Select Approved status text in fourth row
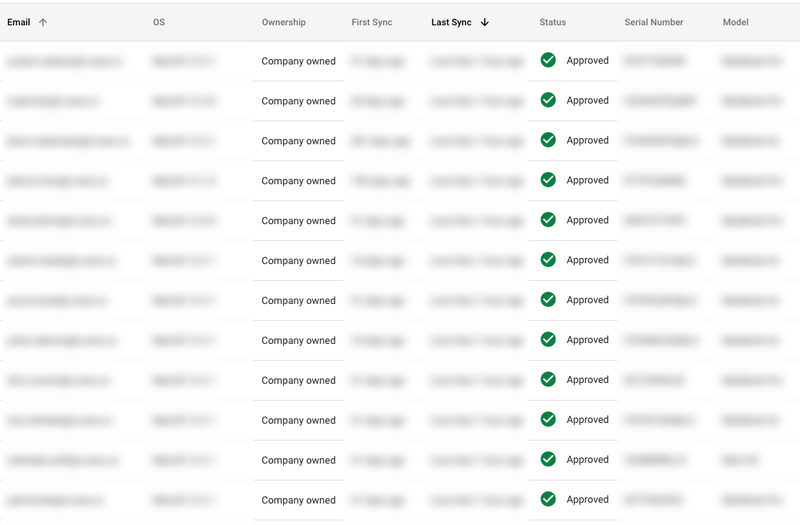 point(587,180)
